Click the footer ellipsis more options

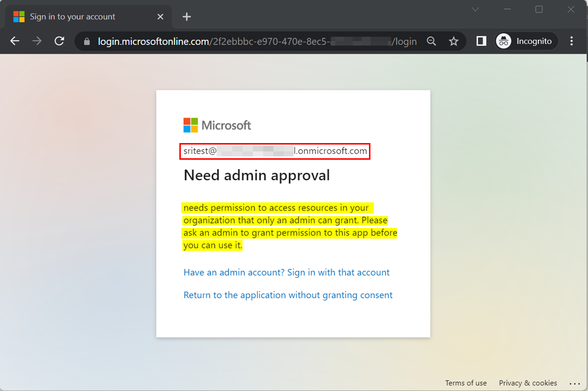click(x=575, y=383)
